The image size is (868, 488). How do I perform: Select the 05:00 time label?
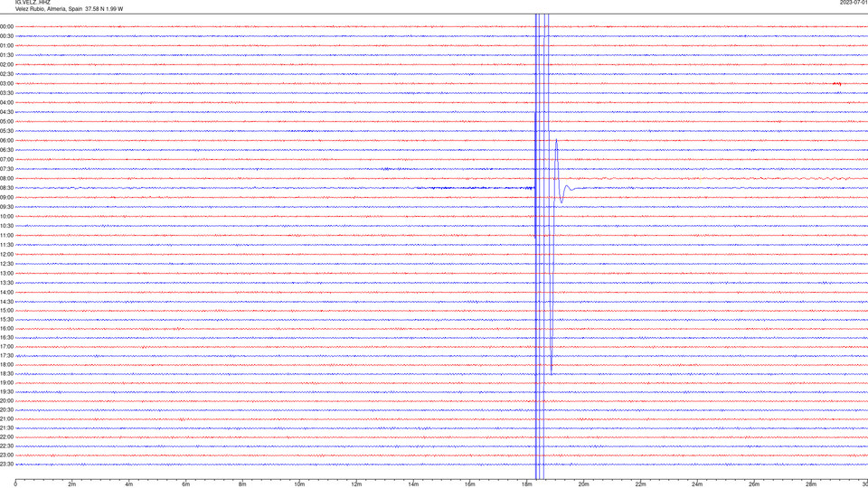tap(6, 121)
